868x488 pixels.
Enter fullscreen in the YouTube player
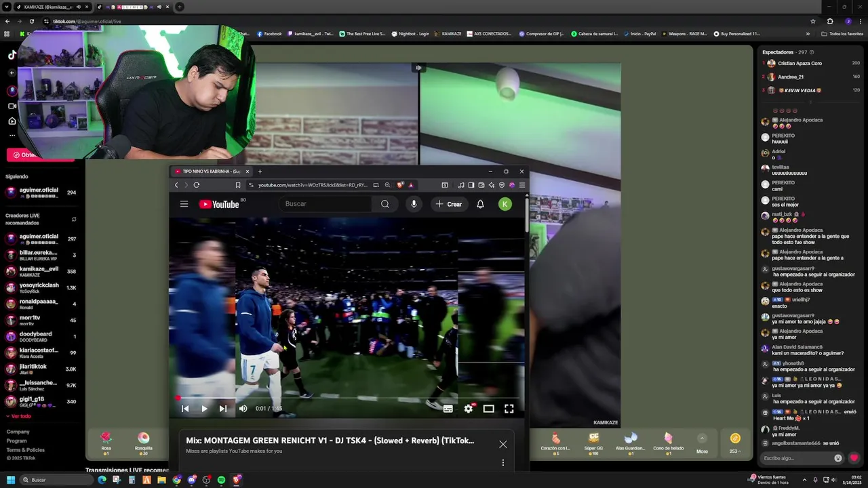(x=509, y=409)
